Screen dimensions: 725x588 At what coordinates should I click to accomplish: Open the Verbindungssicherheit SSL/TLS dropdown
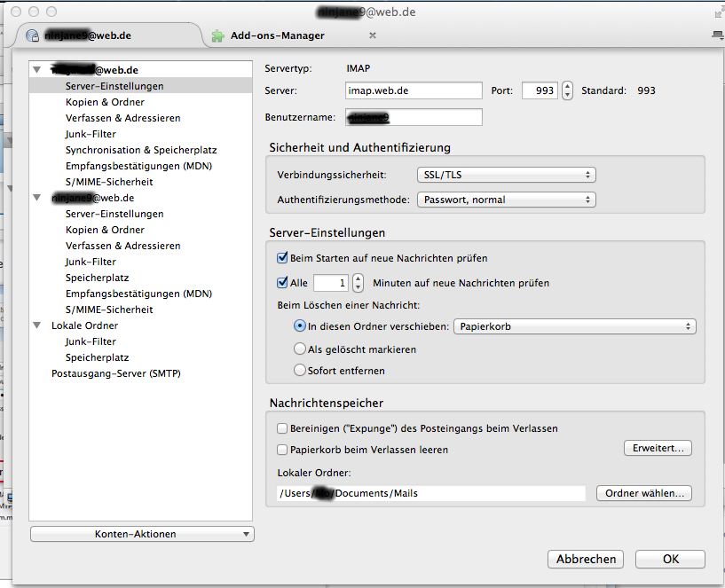506,175
